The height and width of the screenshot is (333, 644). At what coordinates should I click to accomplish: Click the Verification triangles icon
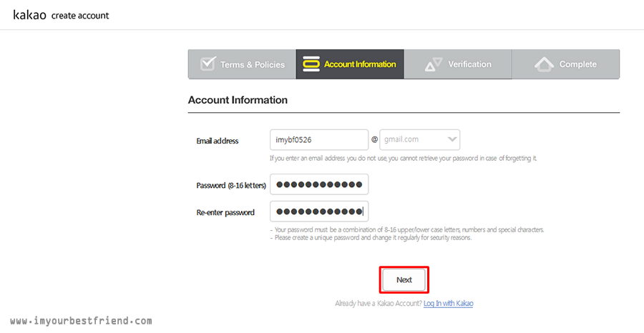point(434,64)
